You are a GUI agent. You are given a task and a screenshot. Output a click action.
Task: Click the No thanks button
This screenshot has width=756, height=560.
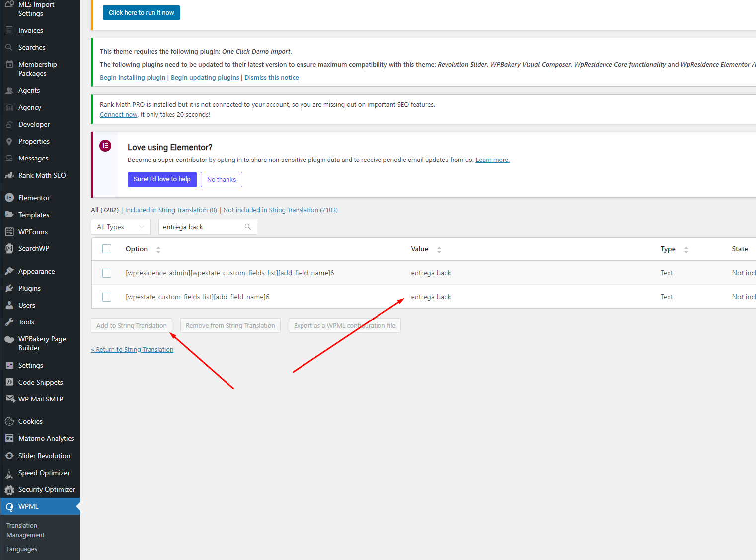point(222,179)
